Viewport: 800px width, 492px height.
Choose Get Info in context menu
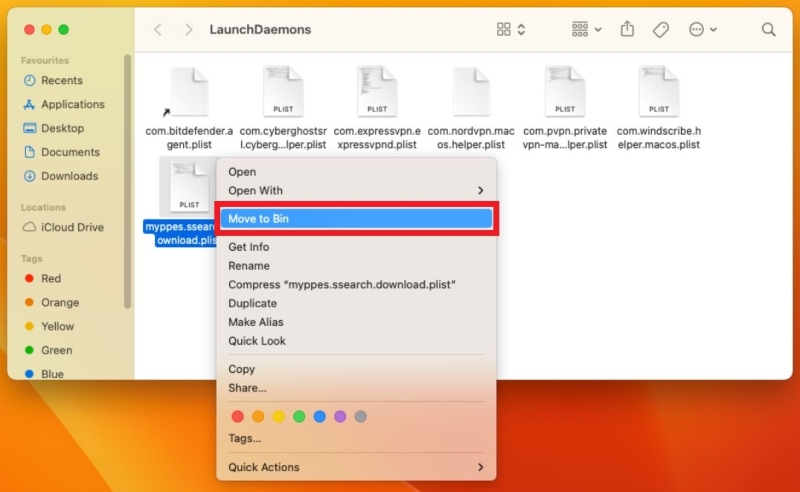pyautogui.click(x=356, y=247)
